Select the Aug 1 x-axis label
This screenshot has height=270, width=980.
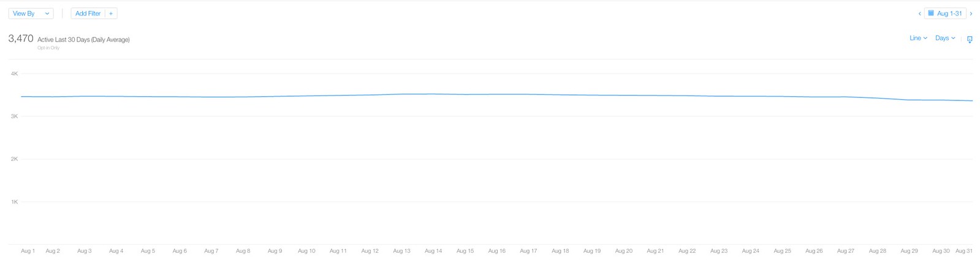click(x=28, y=251)
